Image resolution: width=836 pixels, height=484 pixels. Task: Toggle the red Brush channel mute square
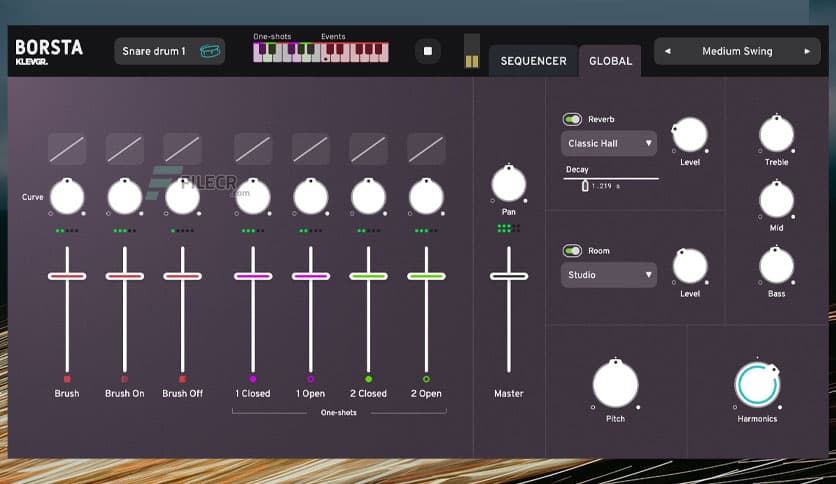pyautogui.click(x=67, y=379)
